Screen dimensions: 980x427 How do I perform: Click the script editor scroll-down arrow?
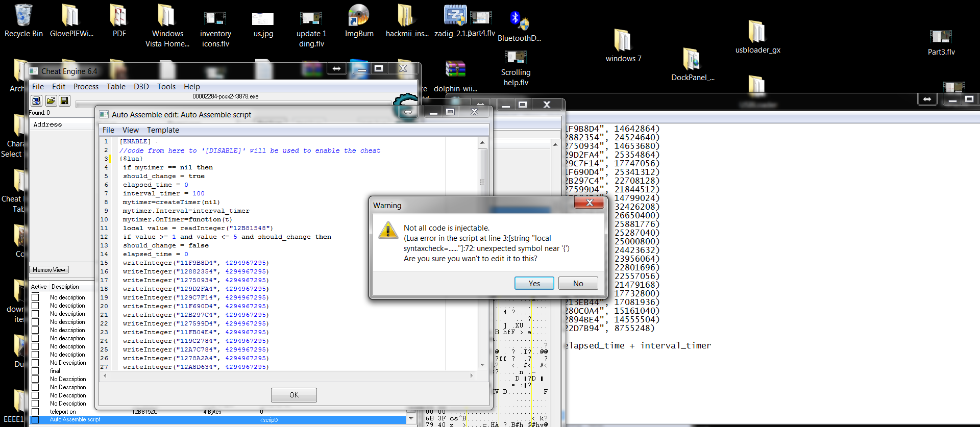coord(482,365)
